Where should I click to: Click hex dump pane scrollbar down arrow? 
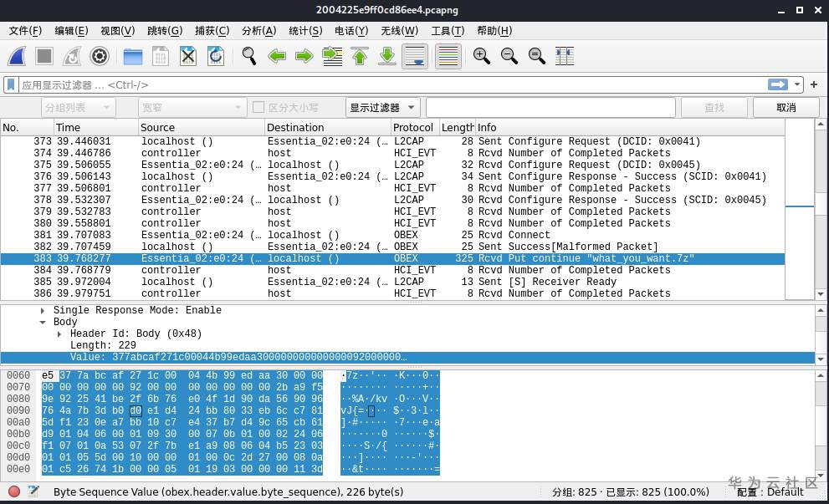820,475
